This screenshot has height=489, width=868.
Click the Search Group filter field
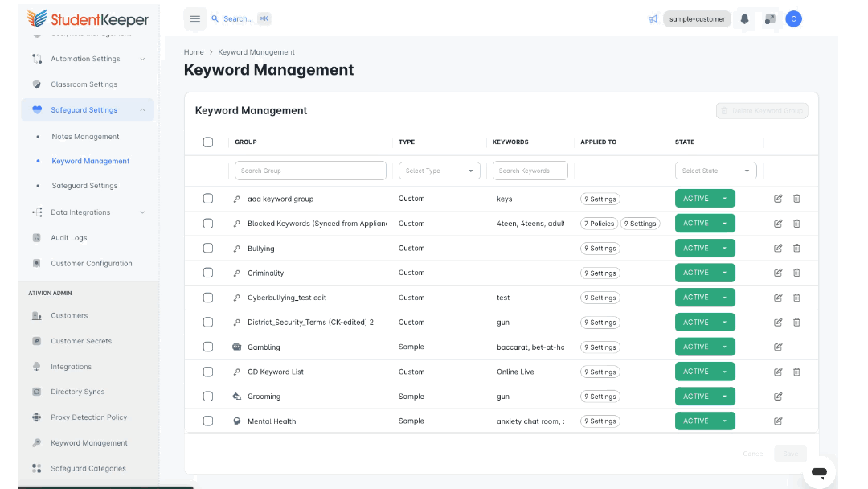click(x=310, y=171)
